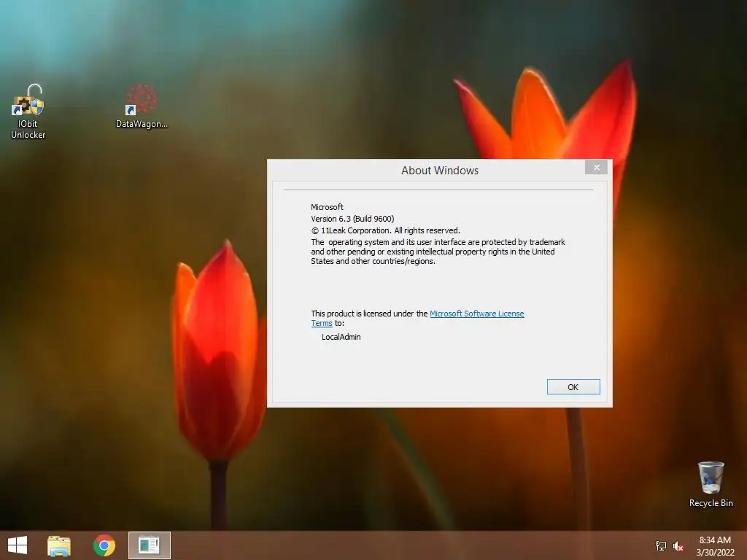Open the taskbar clock showing 8:34 AM
Screen dimensions: 747x560
(x=715, y=540)
